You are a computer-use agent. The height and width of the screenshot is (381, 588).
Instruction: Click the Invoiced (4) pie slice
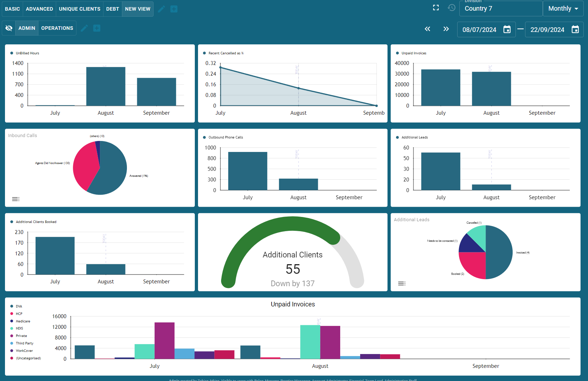499,252
